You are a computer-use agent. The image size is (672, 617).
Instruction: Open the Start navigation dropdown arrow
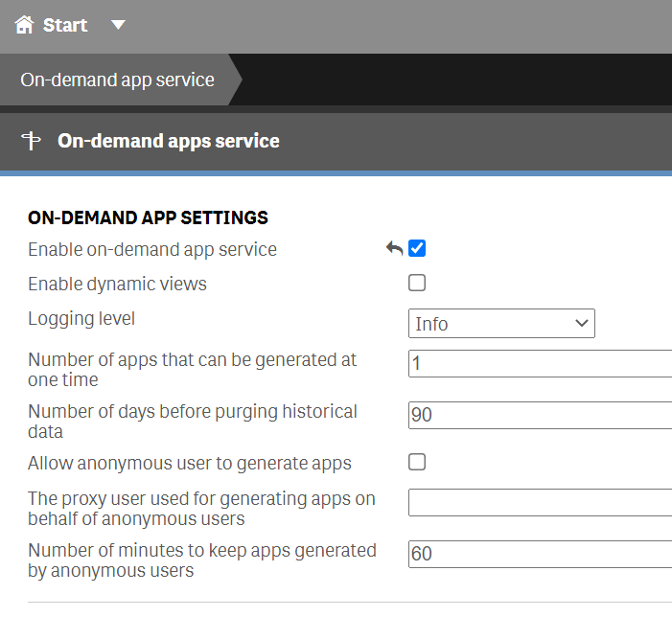tap(118, 25)
